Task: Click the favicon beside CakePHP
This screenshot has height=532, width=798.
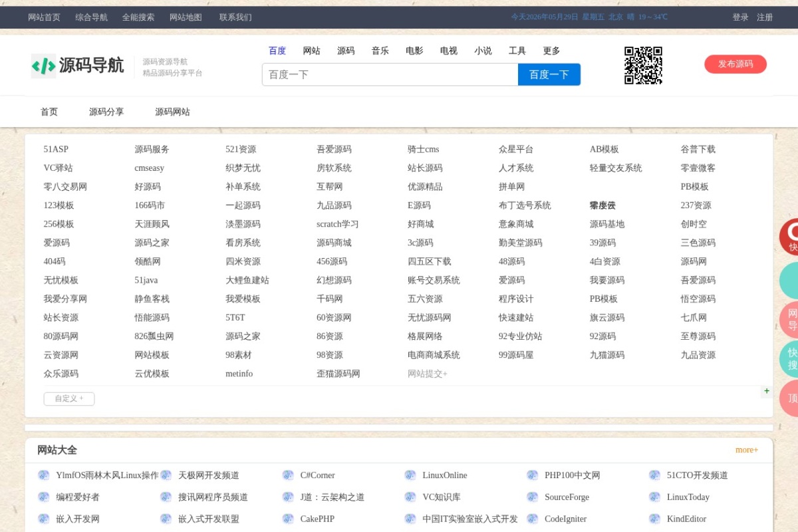Action: [288, 519]
